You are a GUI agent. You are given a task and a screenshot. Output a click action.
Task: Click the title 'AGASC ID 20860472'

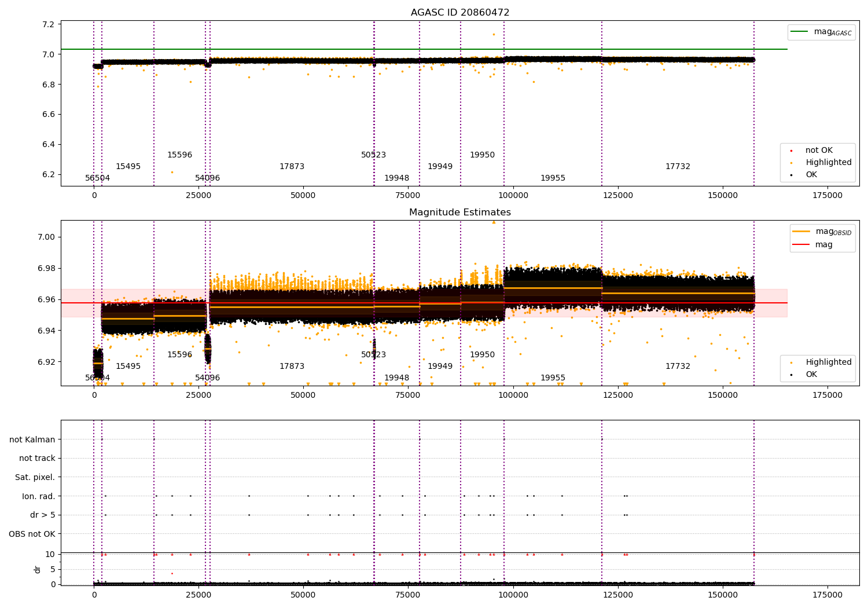460,13
